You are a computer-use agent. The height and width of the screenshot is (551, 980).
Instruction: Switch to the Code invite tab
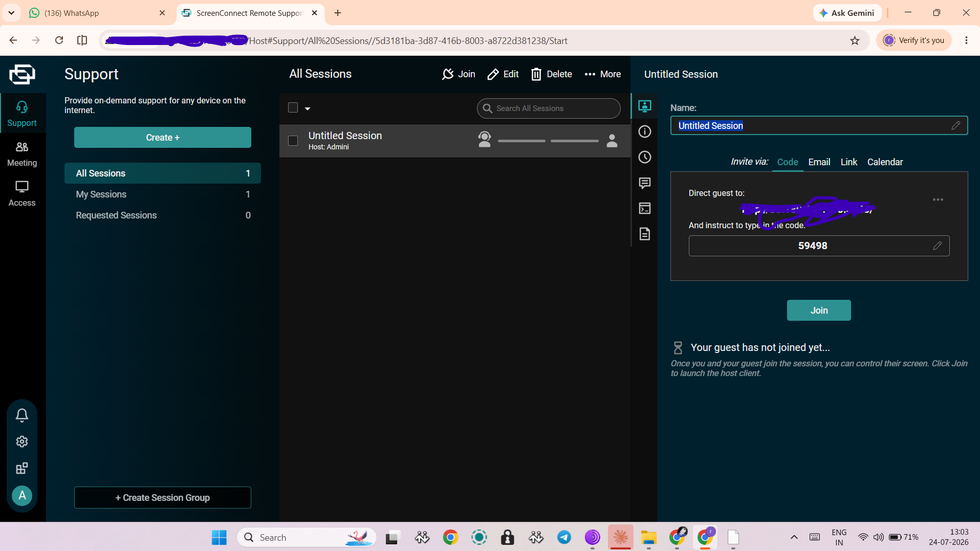tap(788, 162)
